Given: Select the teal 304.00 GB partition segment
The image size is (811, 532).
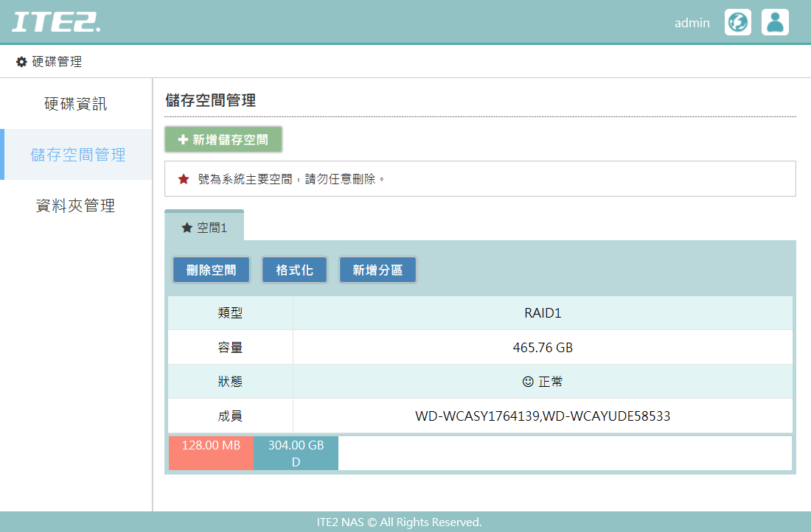Looking at the screenshot, I should [x=296, y=452].
